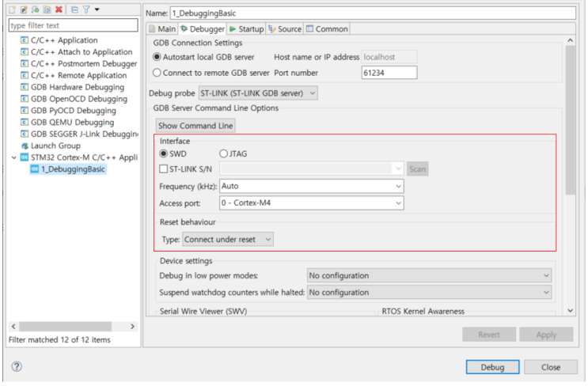
Task: Click the ST-LINK S/N combo box
Action: click(312, 169)
